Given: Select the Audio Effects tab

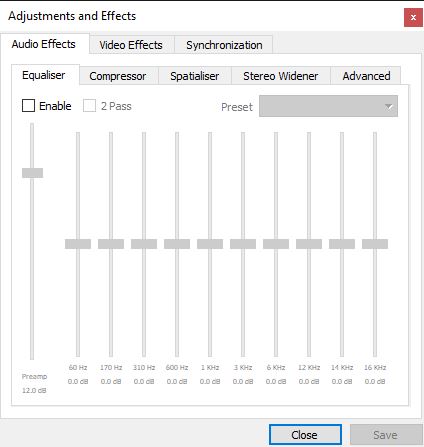Looking at the screenshot, I should click(x=44, y=44).
